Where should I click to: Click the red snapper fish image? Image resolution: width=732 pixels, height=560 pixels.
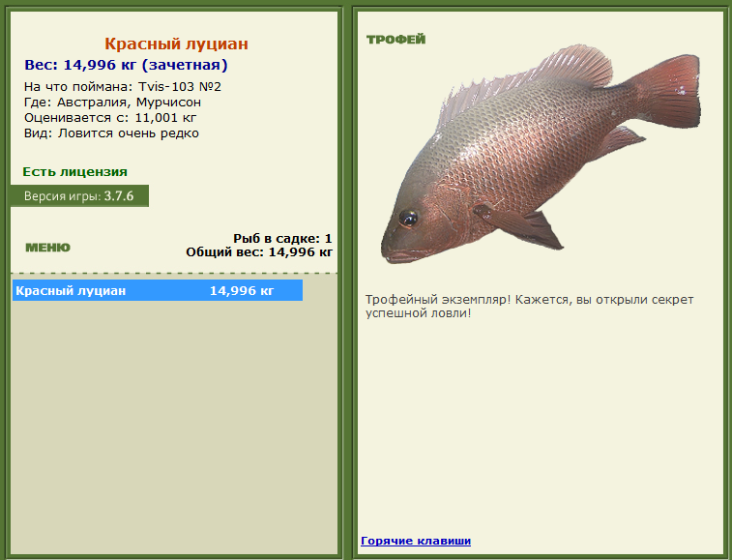coord(541,154)
